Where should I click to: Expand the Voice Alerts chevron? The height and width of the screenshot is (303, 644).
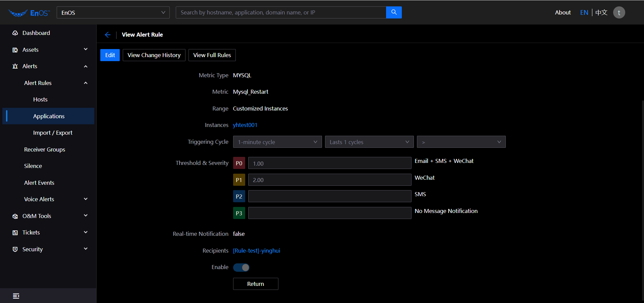86,199
